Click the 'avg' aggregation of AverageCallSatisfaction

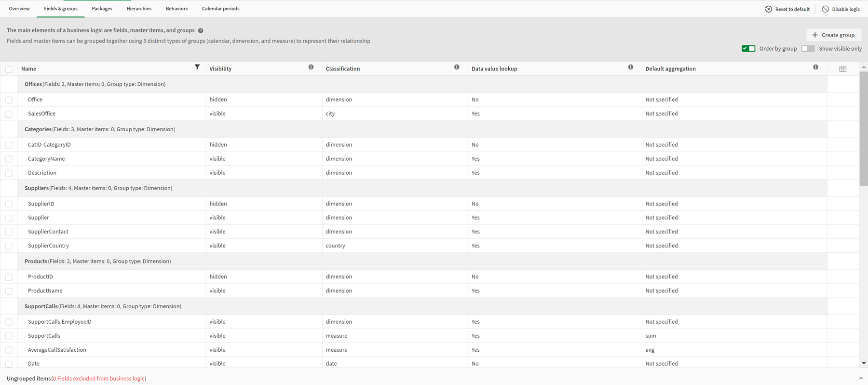tap(650, 350)
